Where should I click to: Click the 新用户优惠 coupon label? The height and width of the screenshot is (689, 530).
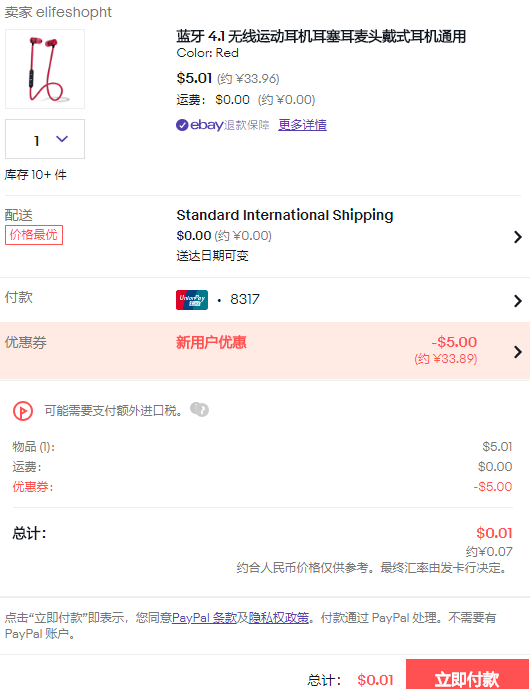point(211,342)
